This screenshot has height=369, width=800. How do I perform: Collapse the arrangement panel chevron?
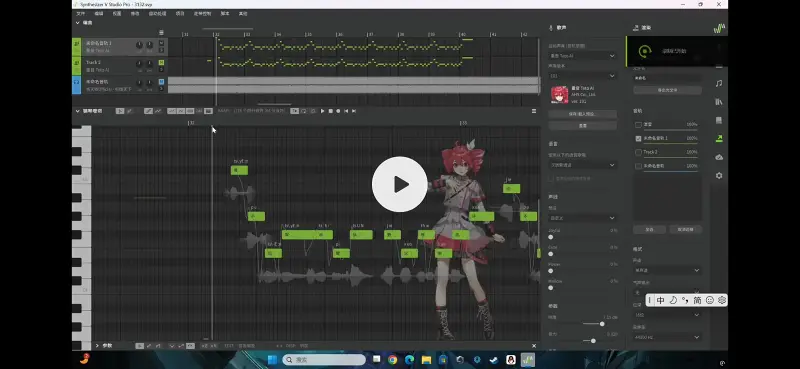click(78, 22)
